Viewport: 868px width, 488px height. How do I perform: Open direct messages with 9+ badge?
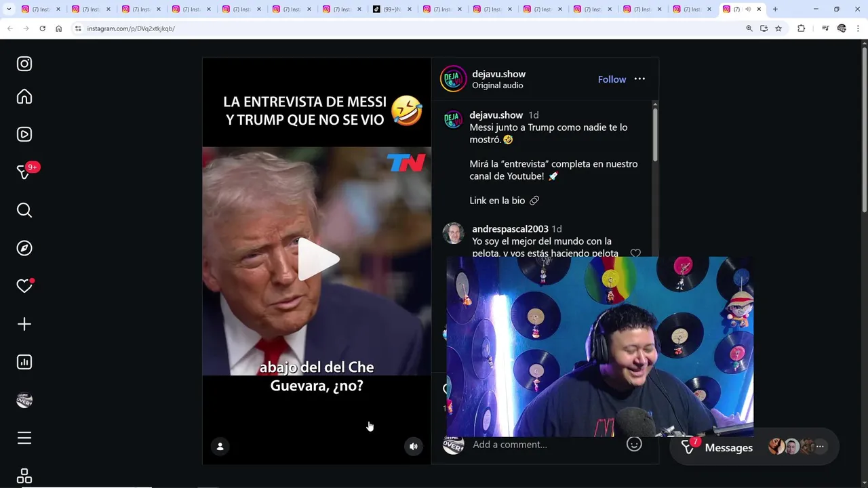[x=26, y=171]
